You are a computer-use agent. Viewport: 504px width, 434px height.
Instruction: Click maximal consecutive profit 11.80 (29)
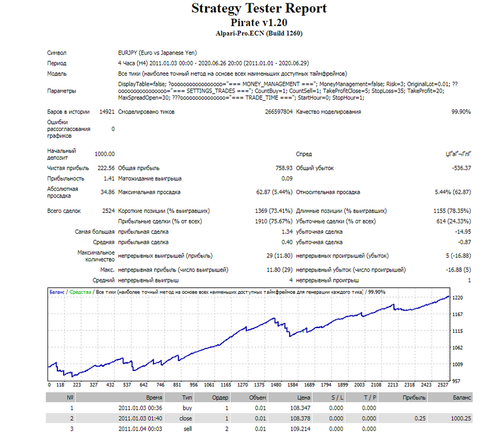279,270
